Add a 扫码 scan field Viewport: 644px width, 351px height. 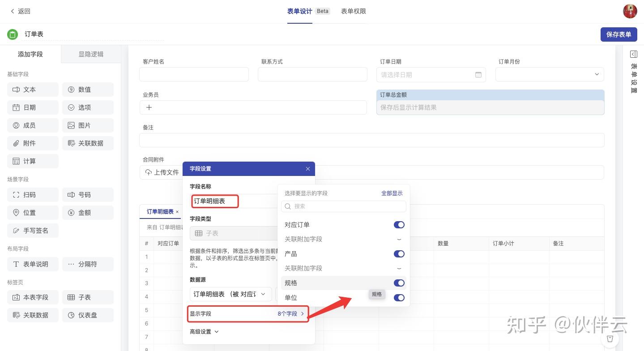[33, 195]
